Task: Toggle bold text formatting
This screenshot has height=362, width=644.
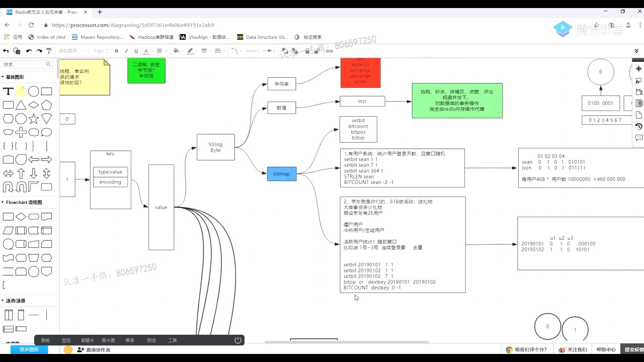Action: (x=117, y=51)
